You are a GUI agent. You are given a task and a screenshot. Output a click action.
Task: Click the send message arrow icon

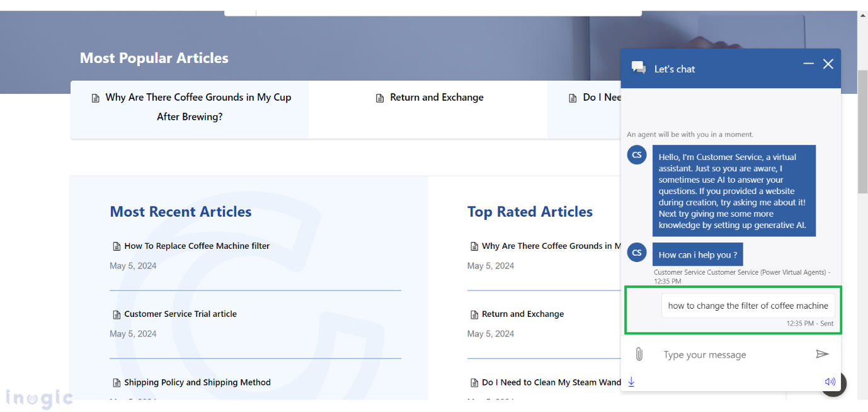point(822,354)
